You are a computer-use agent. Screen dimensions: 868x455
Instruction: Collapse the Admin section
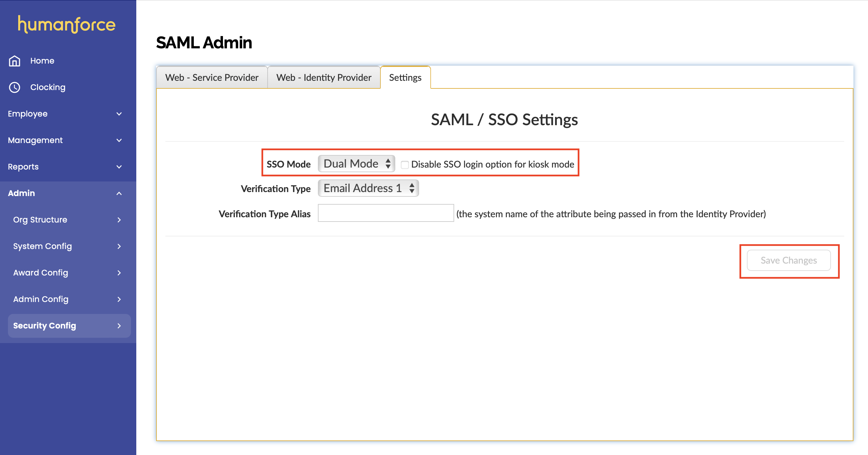tap(119, 193)
